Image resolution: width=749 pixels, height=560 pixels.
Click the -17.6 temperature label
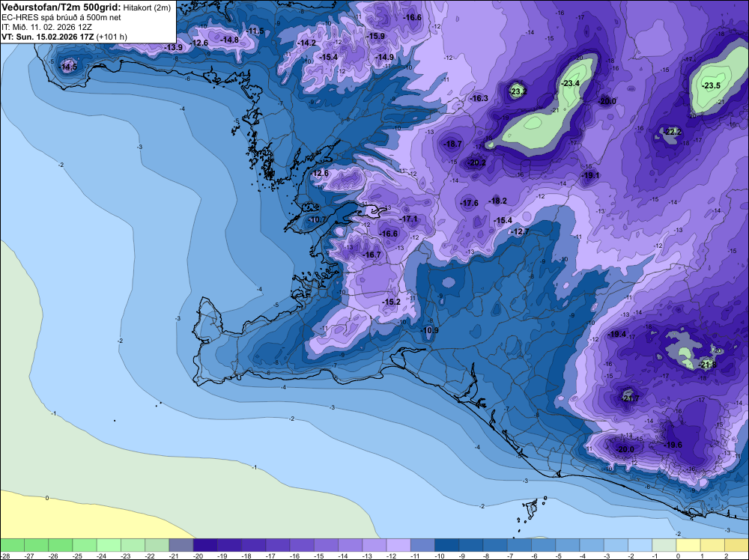(x=469, y=203)
